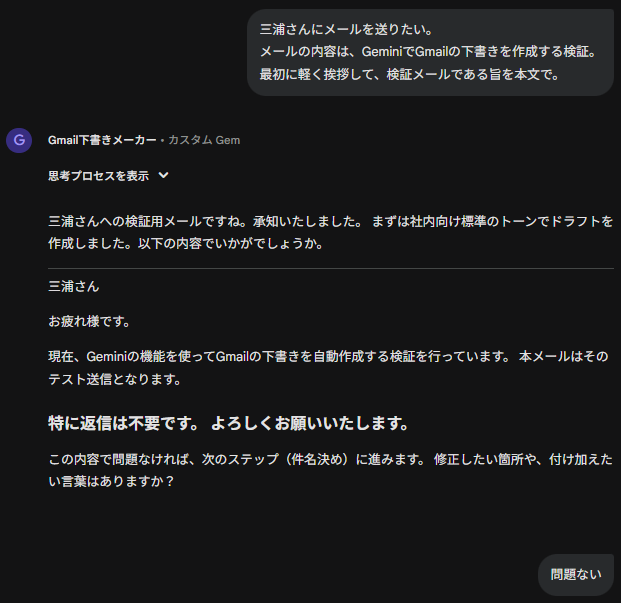Open the Gmail下書きメーカー Gem name
Screen dimensions: 621x603
[102, 140]
